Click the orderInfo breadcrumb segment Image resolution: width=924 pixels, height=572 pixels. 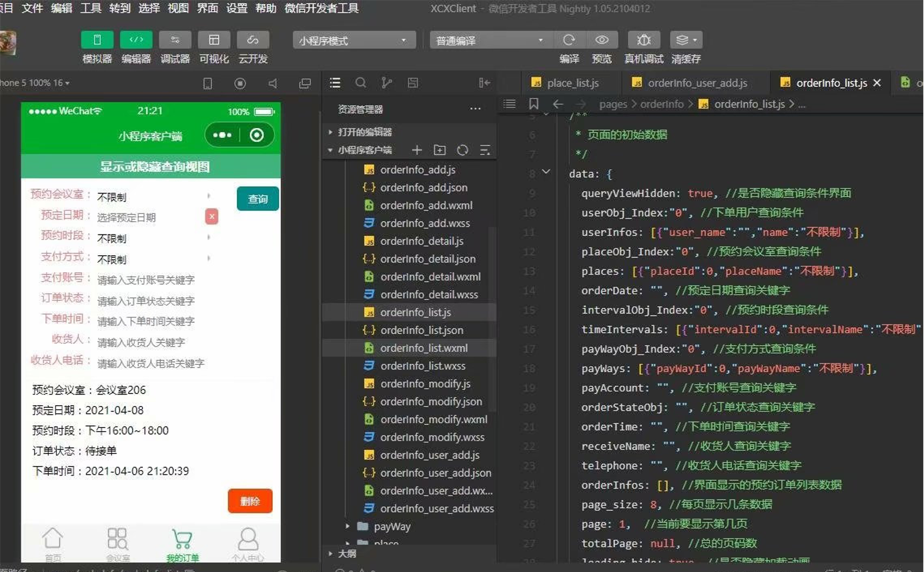tap(662, 104)
